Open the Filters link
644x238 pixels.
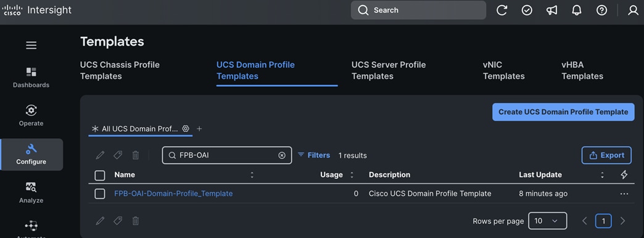pos(314,155)
